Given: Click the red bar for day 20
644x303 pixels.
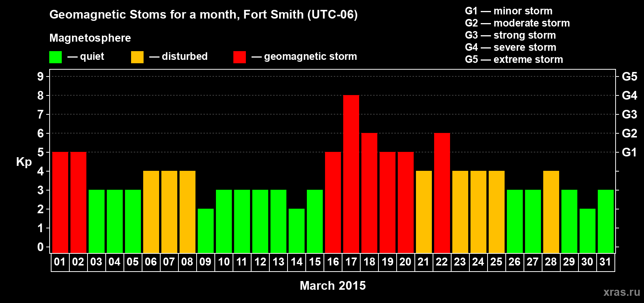Looking at the screenshot, I should click(x=406, y=202).
